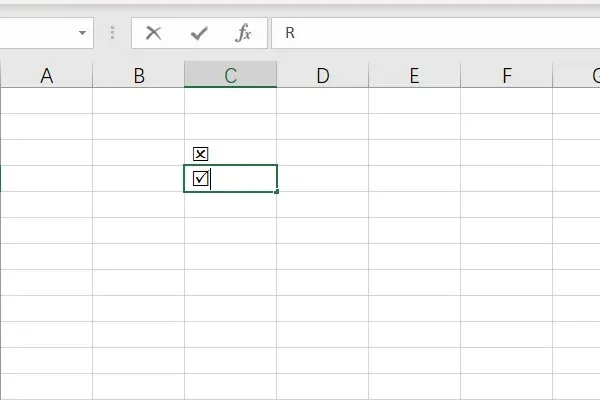The image size is (600, 400).
Task: Select column D header
Action: (322, 75)
